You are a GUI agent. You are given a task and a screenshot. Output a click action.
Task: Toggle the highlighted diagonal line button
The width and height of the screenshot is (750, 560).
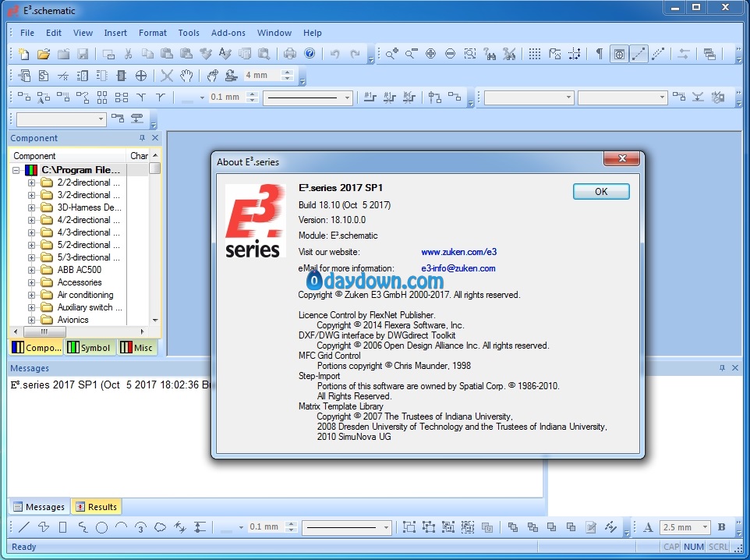coord(639,54)
